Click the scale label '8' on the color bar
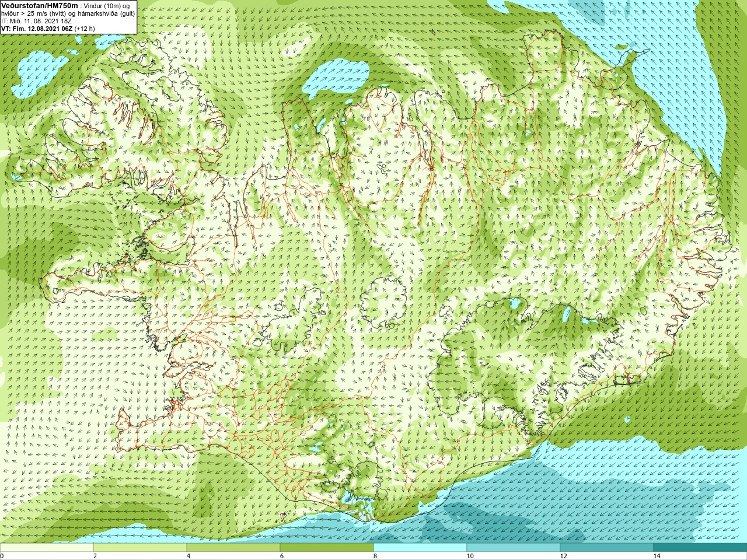 pyautogui.click(x=375, y=556)
